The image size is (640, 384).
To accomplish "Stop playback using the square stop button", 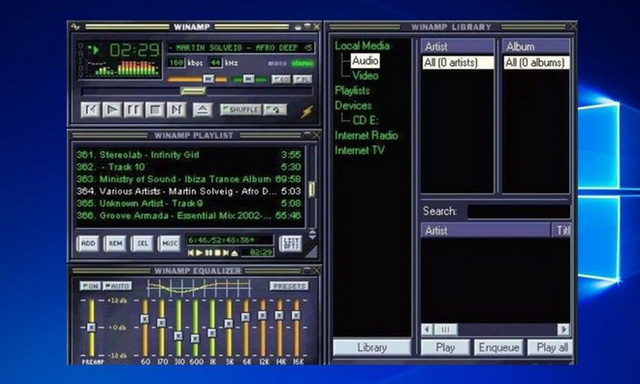I will 155,110.
